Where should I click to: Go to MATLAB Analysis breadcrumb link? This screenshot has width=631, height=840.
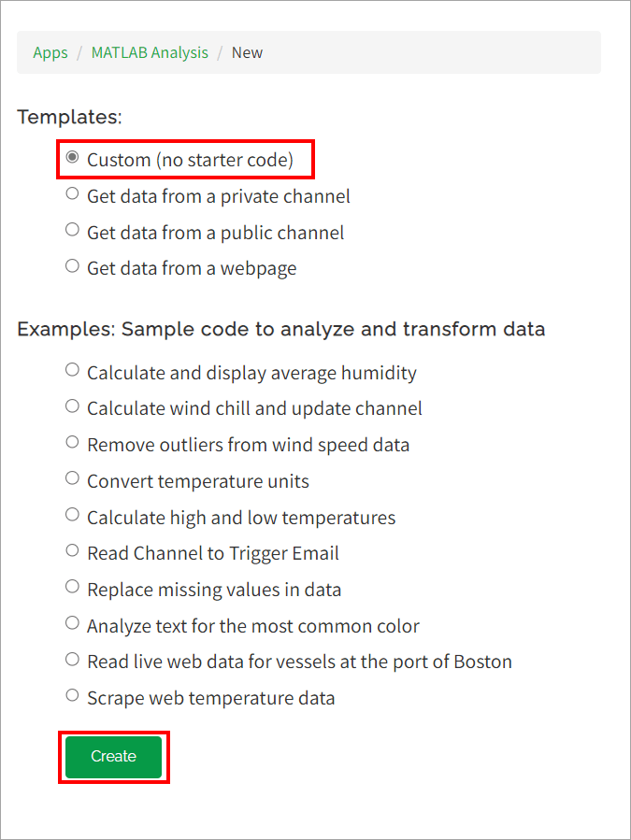pyautogui.click(x=150, y=52)
